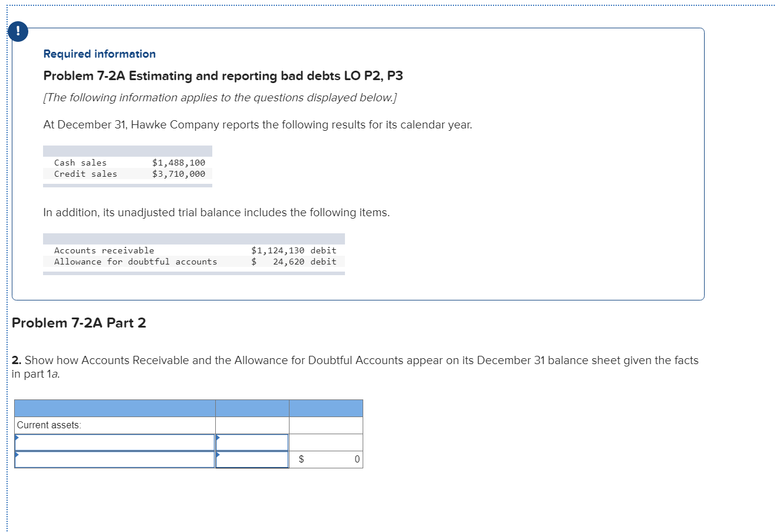Viewport: 776px width, 532px height.
Task: Click the rightmost blue header cell
Action: (325, 408)
